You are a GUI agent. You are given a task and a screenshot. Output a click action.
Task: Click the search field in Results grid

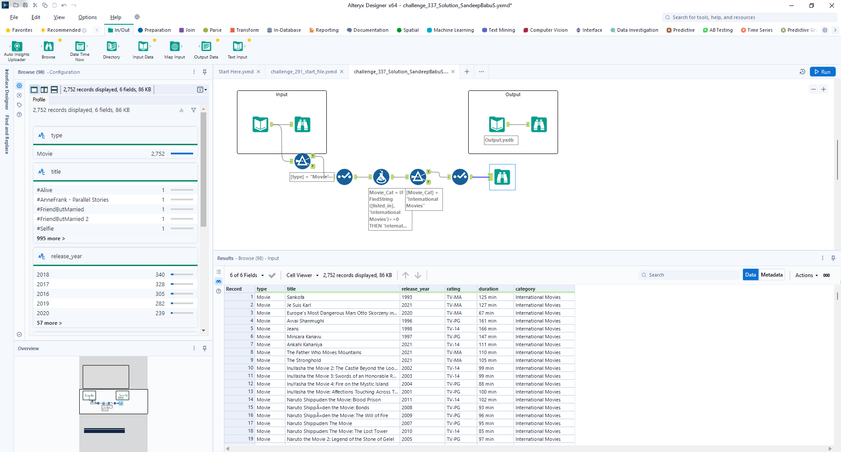click(690, 274)
